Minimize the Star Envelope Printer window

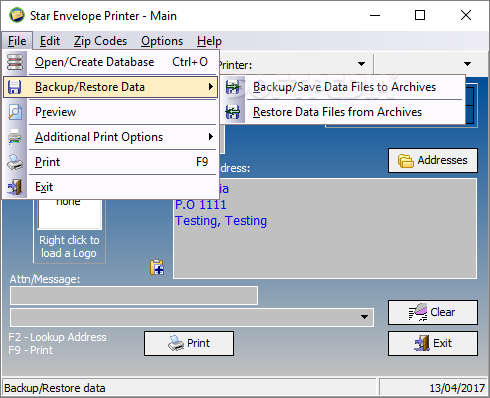[x=375, y=15]
